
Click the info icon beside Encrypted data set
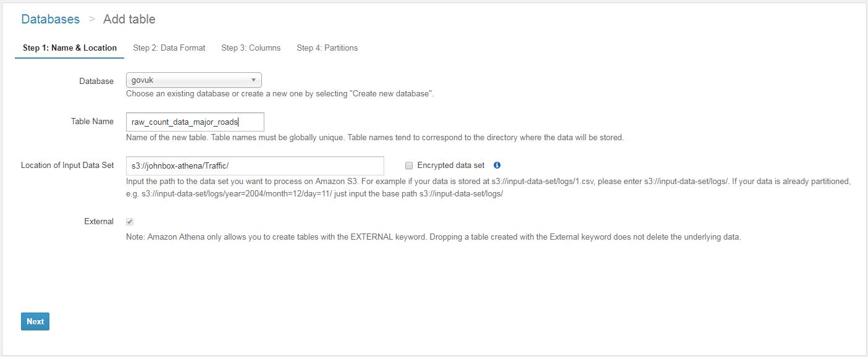coord(497,166)
